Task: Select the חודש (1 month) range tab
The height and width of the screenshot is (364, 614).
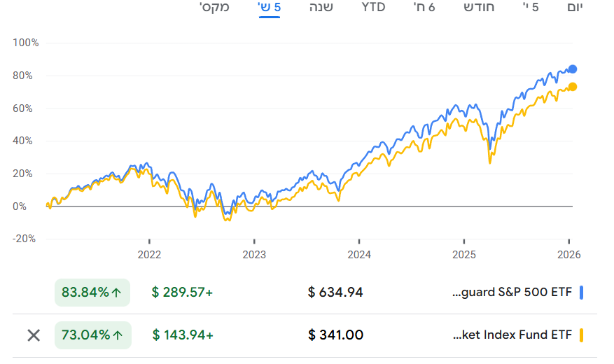Action: pyautogui.click(x=479, y=8)
